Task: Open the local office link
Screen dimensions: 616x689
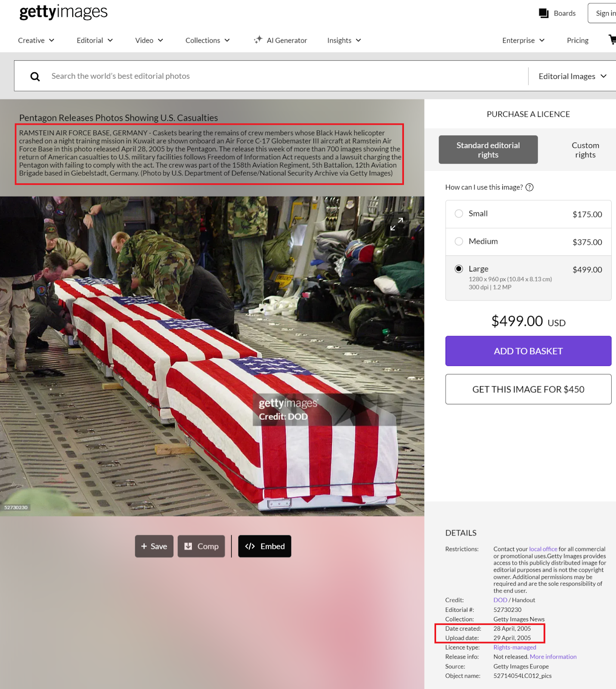Action: pos(543,549)
